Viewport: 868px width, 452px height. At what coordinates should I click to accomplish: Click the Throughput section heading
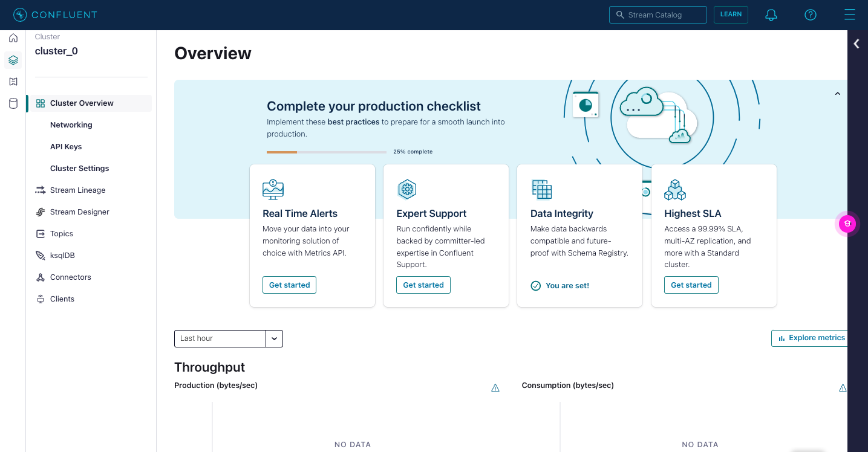click(x=209, y=367)
